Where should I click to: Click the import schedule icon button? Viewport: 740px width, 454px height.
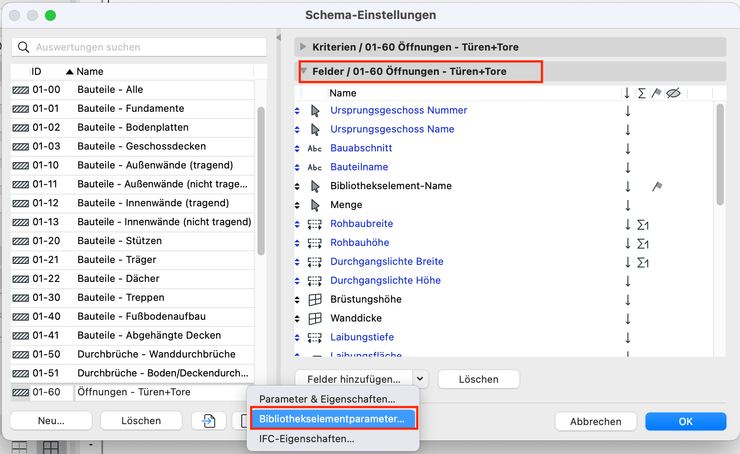coord(209,421)
